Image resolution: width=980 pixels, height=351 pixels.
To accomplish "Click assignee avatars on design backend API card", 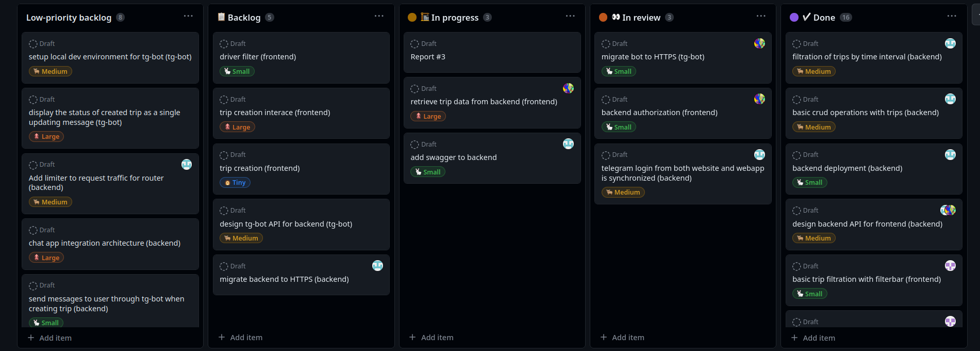I will [x=948, y=210].
